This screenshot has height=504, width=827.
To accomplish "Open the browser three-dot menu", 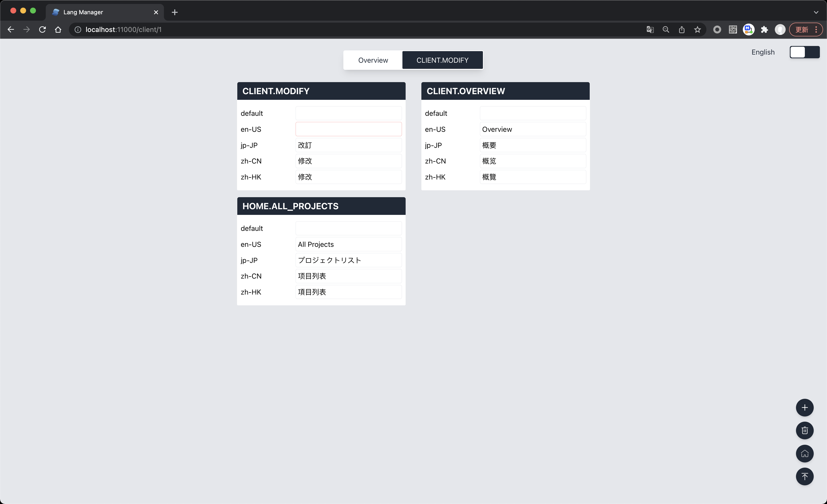I will tap(816, 30).
